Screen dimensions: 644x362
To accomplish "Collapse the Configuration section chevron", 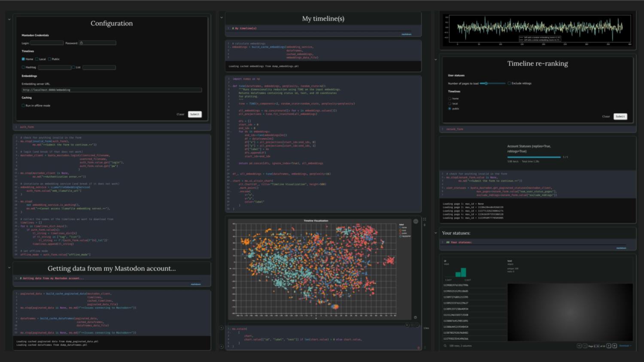I will point(9,19).
